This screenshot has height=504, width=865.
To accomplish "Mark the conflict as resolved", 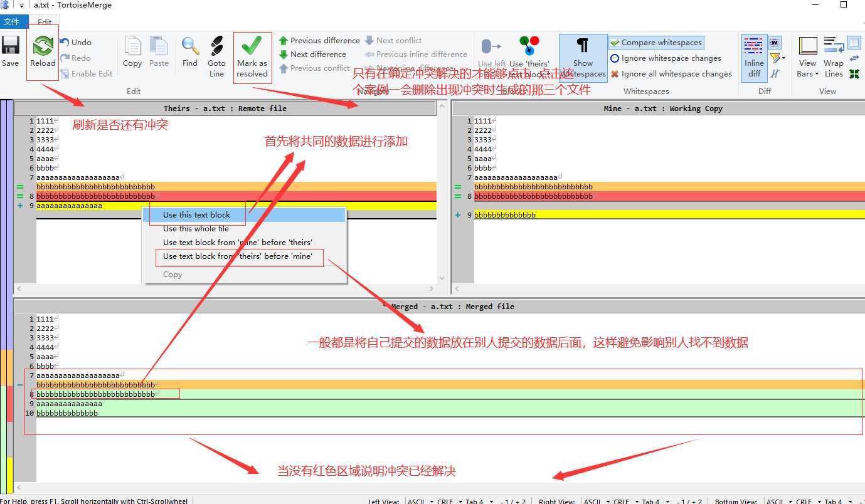I will point(252,56).
